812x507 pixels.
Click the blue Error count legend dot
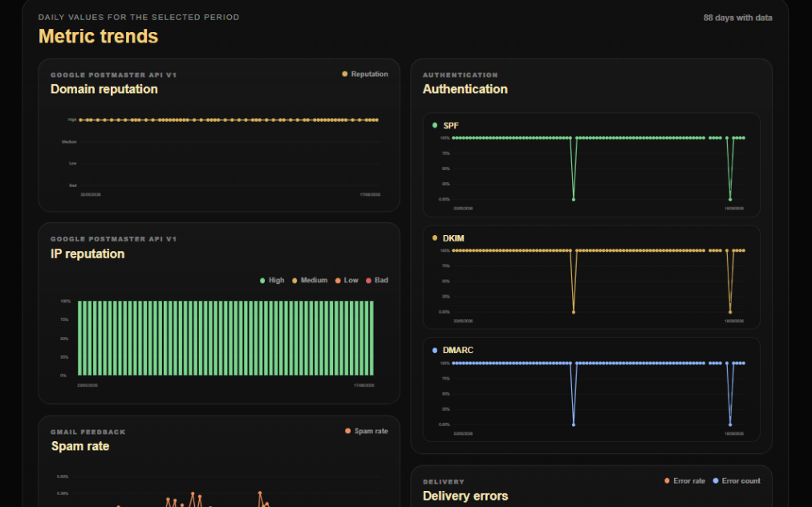point(716,481)
